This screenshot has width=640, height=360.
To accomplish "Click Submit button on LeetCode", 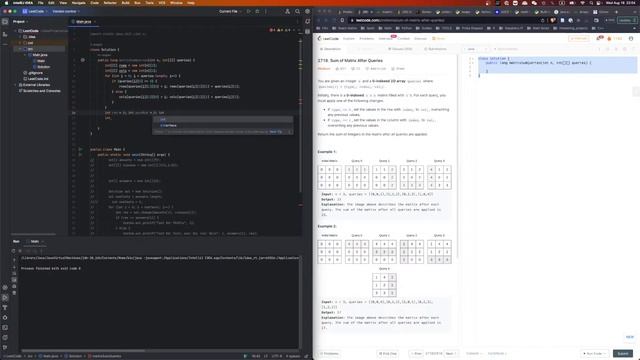I will (623, 353).
